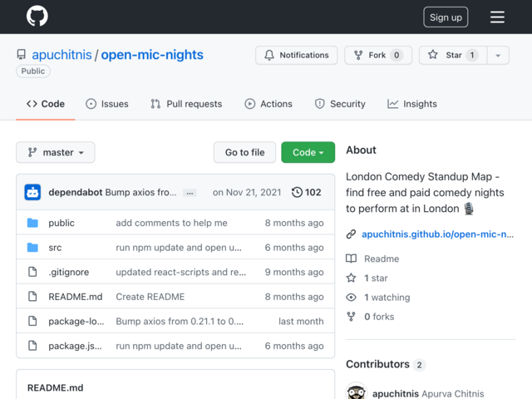This screenshot has height=399, width=532.
Task: Click the README.md heading in readme panel
Action: coord(56,387)
